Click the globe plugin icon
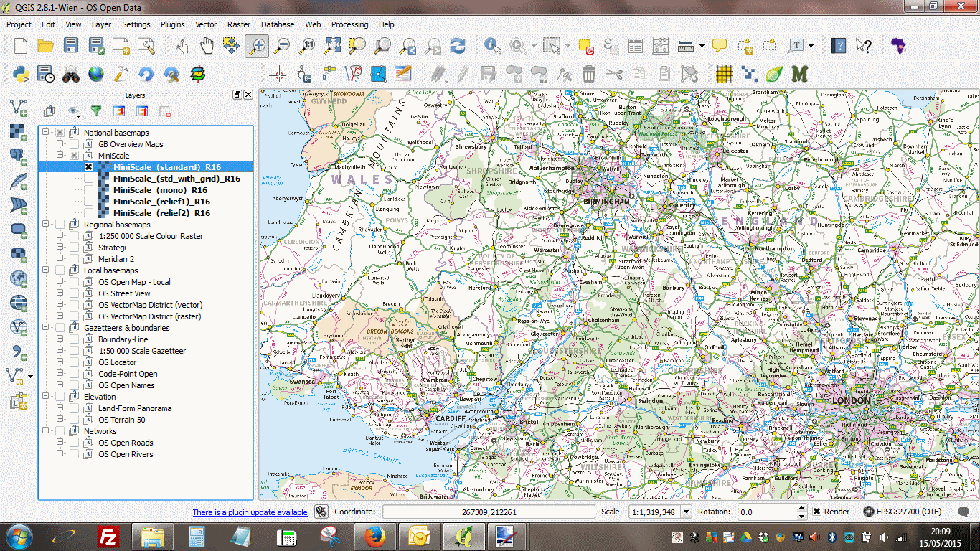980x551 pixels. [96, 73]
